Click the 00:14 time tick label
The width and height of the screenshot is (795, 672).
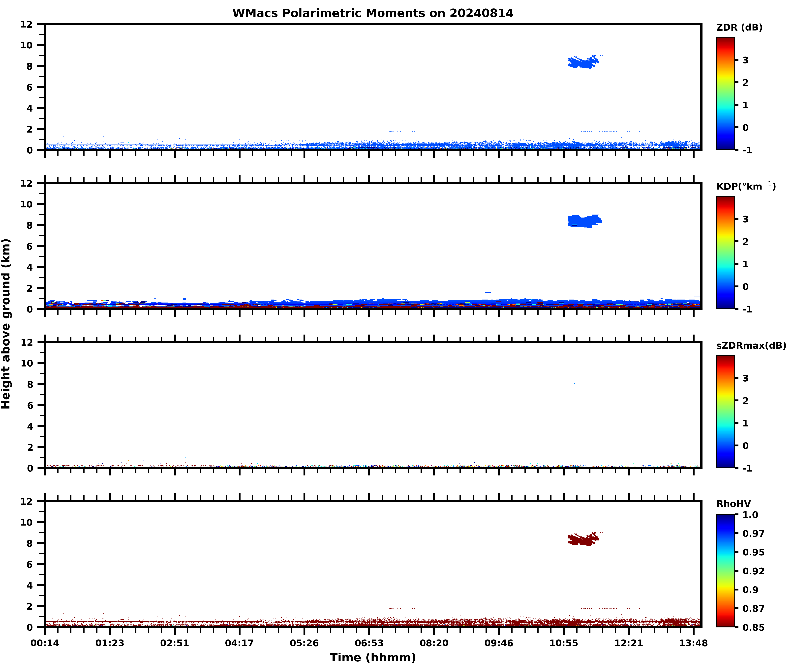45,643
